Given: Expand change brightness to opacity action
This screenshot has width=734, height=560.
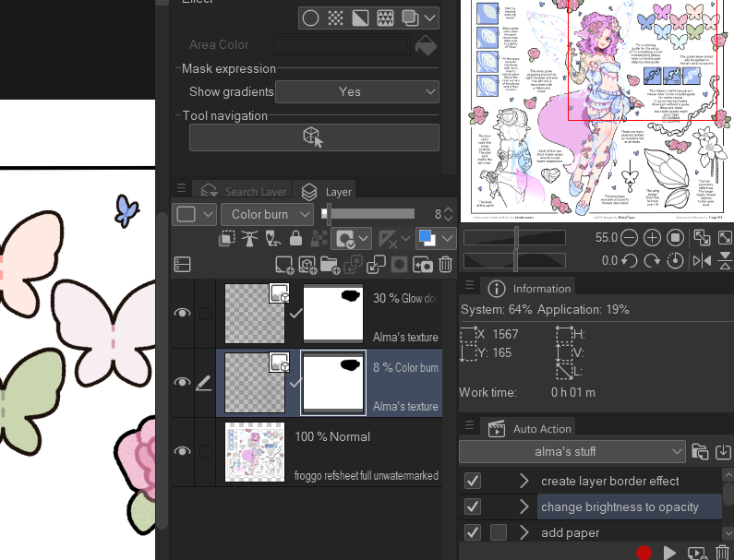Looking at the screenshot, I should (523, 506).
